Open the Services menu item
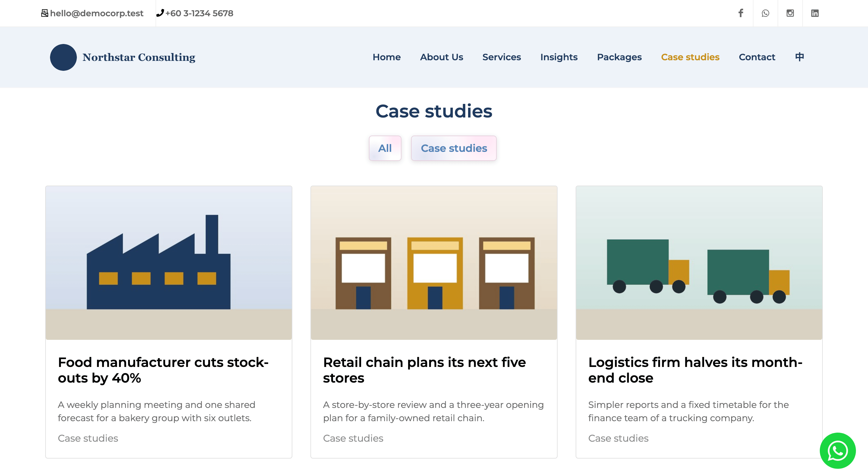 tap(502, 57)
